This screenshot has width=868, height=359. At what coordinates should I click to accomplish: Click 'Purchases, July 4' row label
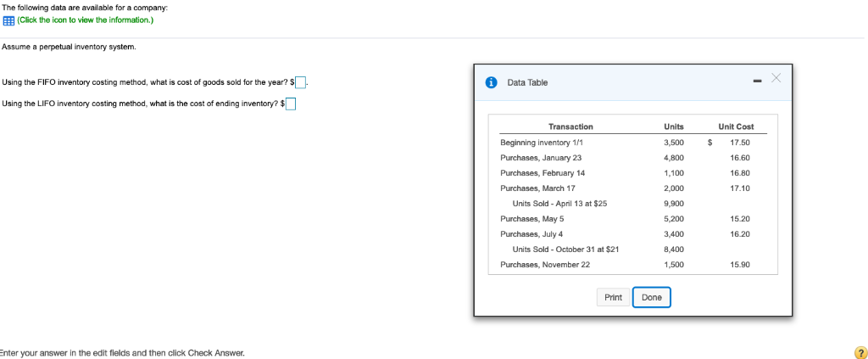tap(531, 233)
